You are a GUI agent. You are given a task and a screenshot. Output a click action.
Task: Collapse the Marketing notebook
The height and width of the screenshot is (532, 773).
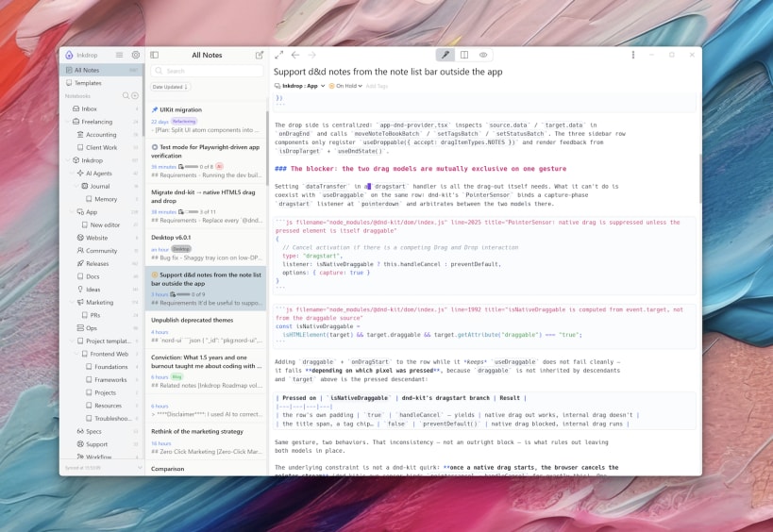(73, 303)
